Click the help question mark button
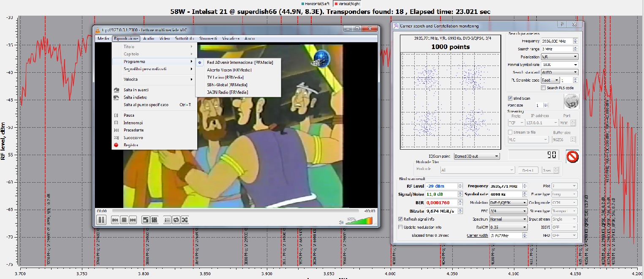Viewport: 644px width, 279px height. (562, 25)
